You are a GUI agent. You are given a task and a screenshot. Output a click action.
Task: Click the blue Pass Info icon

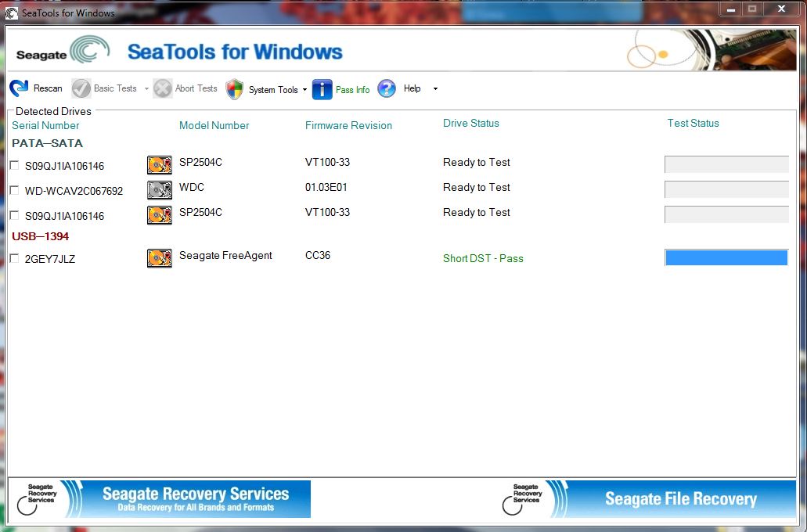[x=322, y=89]
